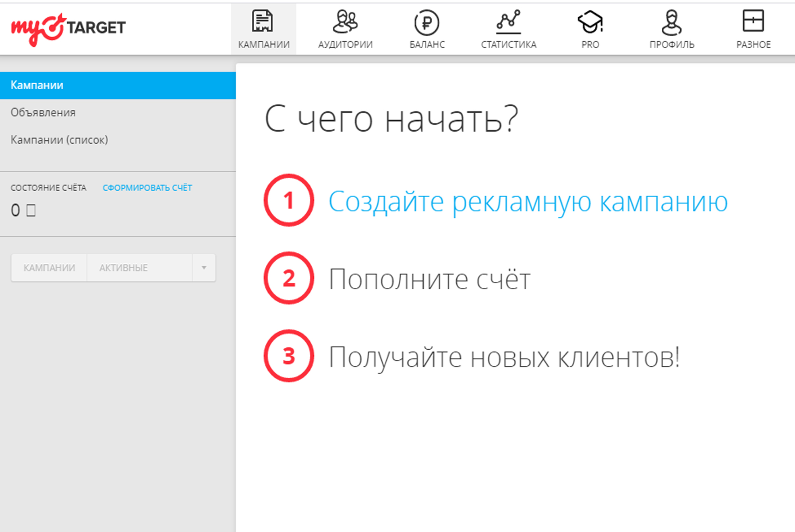Click the PRO graduation cap icon
Screen dimensions: 795x532
(590, 22)
